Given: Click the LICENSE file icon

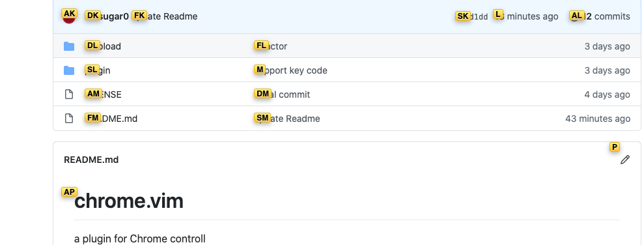Looking at the screenshot, I should 69,94.
